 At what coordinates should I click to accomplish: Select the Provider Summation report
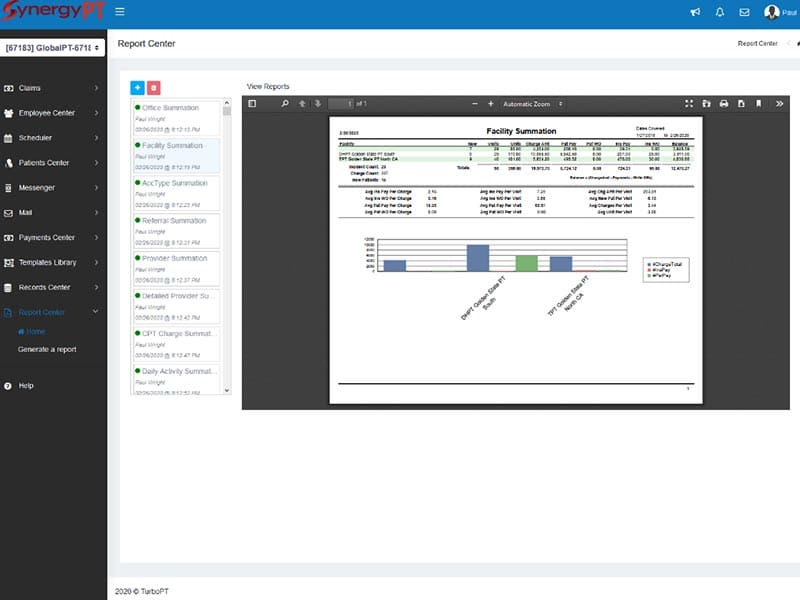click(x=177, y=268)
